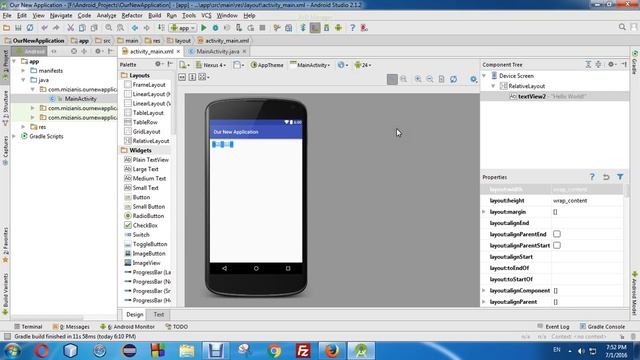The width and height of the screenshot is (640, 360).
Task: Open Google Chrome from the taskbar
Action: click(275, 351)
